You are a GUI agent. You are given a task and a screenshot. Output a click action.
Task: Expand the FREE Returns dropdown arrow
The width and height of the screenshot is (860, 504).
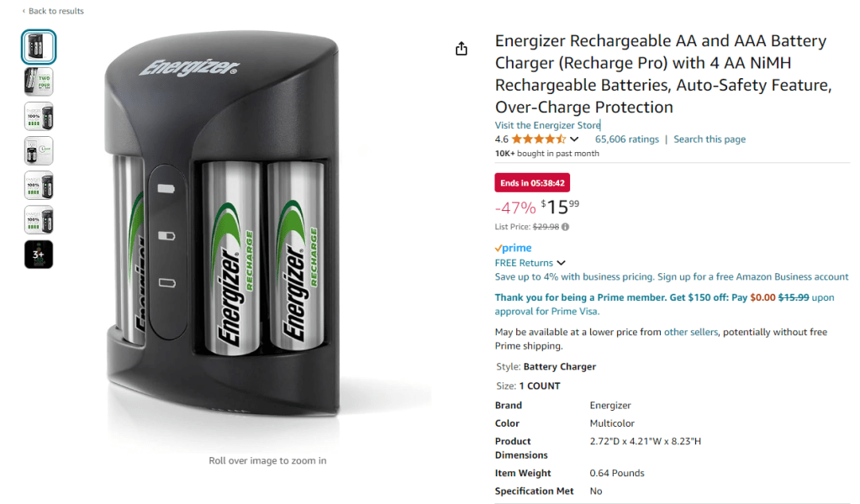(561, 263)
